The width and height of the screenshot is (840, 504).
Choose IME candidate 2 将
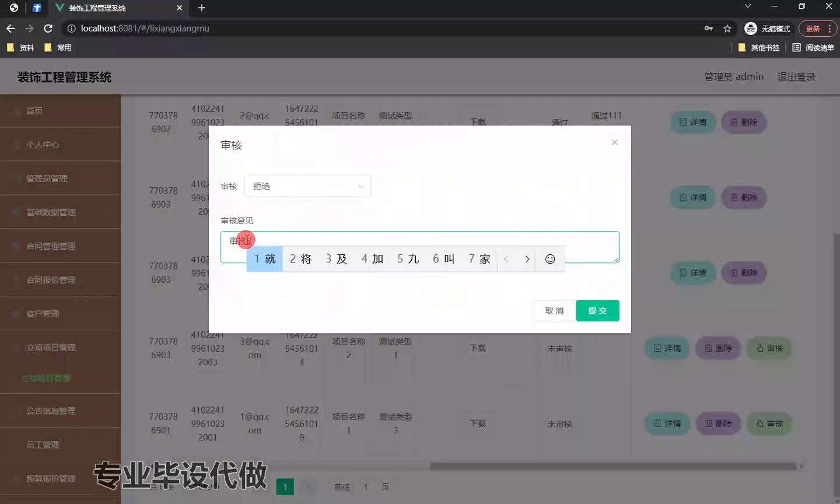pos(300,259)
